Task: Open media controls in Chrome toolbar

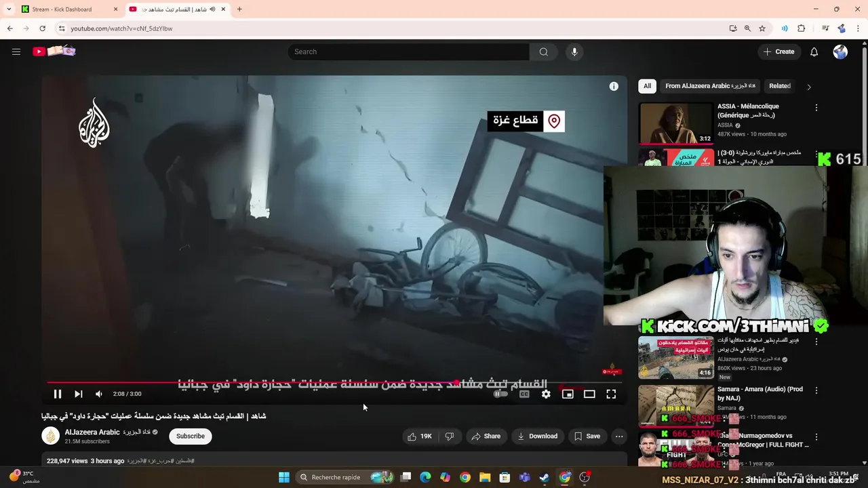Action: [x=825, y=28]
